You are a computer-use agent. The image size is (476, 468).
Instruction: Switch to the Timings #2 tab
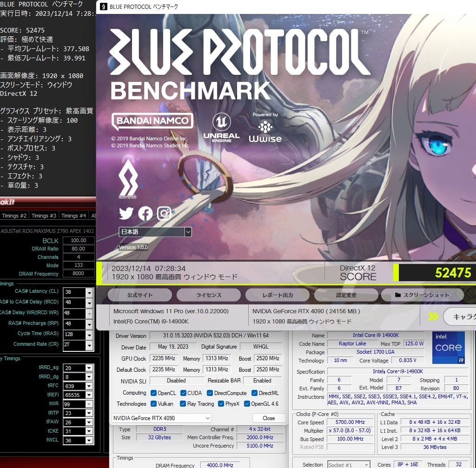click(14, 216)
